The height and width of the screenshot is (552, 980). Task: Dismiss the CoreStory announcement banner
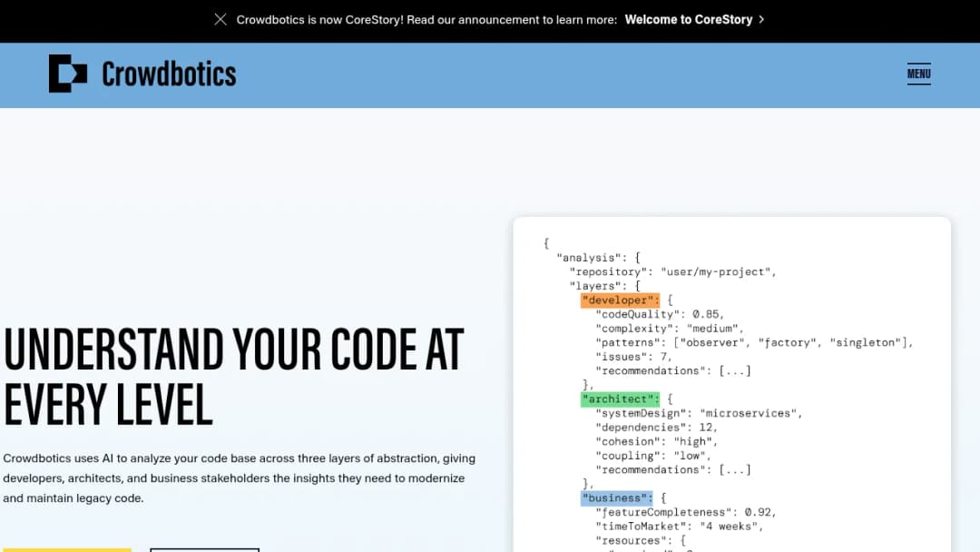pyautogui.click(x=220, y=19)
